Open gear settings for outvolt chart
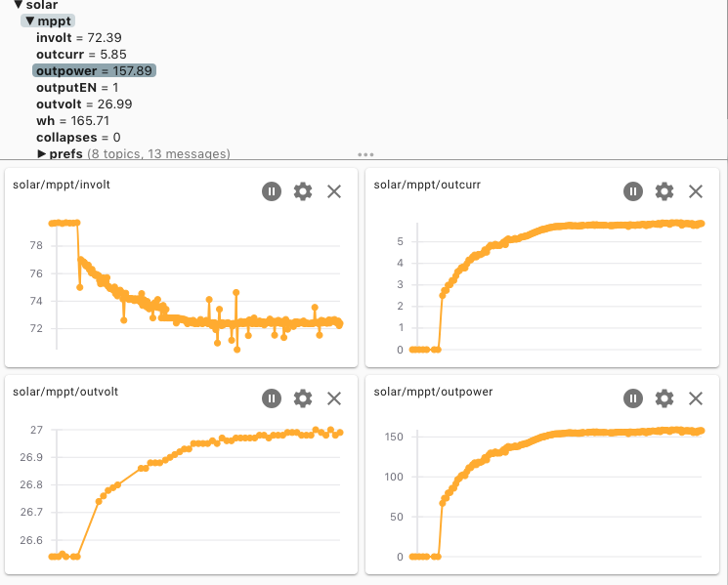Image resolution: width=728 pixels, height=585 pixels. (x=303, y=398)
